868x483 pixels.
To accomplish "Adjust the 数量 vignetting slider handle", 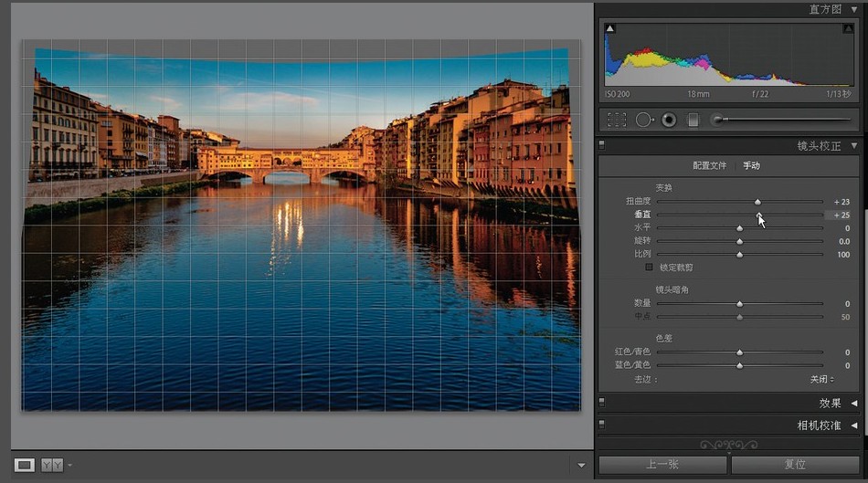I will (x=739, y=304).
